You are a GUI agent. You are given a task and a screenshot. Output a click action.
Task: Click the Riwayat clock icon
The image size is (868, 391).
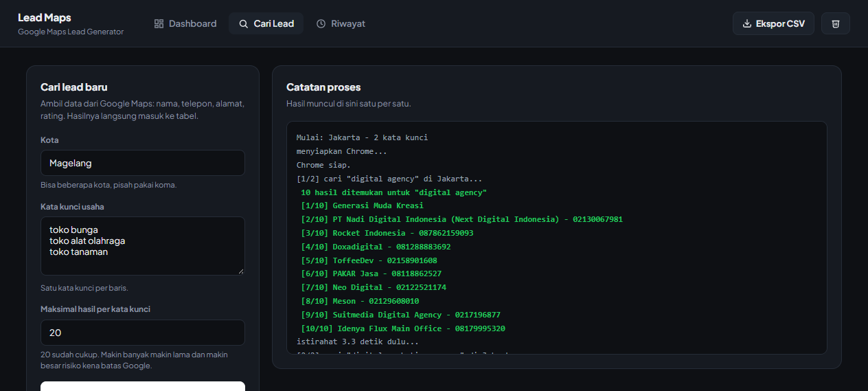coord(321,23)
